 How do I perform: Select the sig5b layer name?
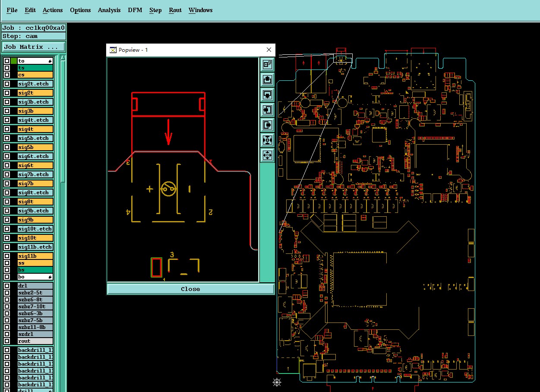point(35,147)
